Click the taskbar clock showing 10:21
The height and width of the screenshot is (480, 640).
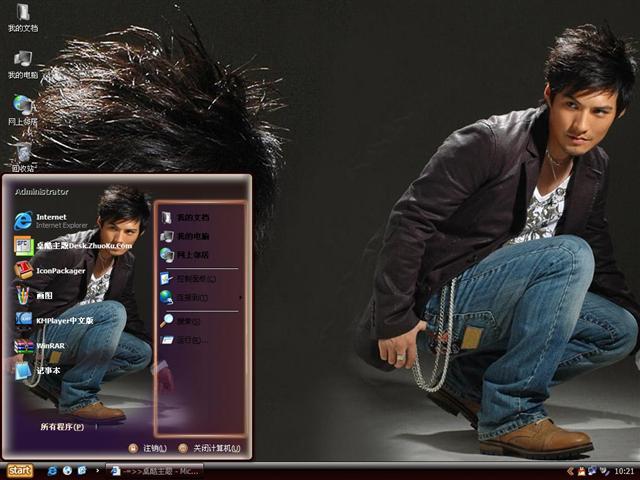point(624,470)
